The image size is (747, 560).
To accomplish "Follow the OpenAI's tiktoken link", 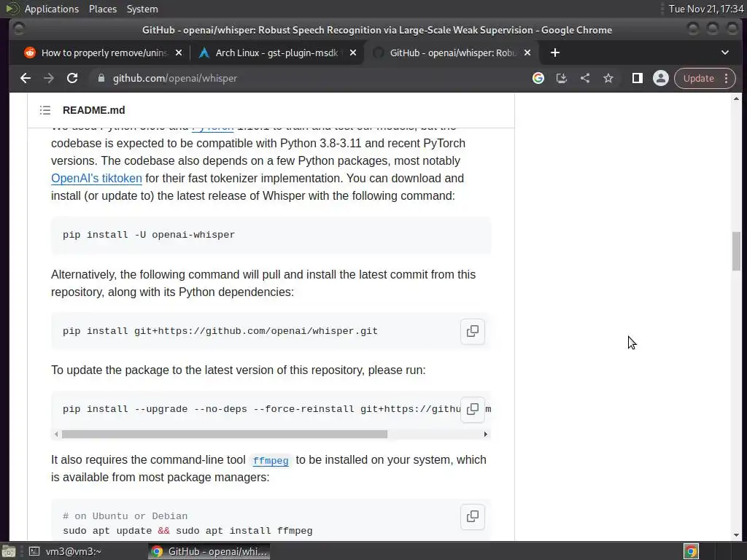I will [97, 179].
